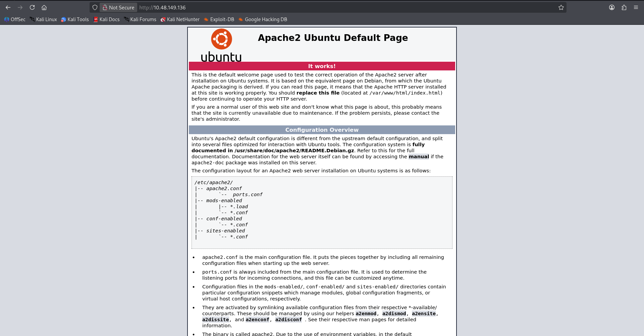Go back using the back arrow
This screenshot has width=644, height=336.
(x=8, y=7)
